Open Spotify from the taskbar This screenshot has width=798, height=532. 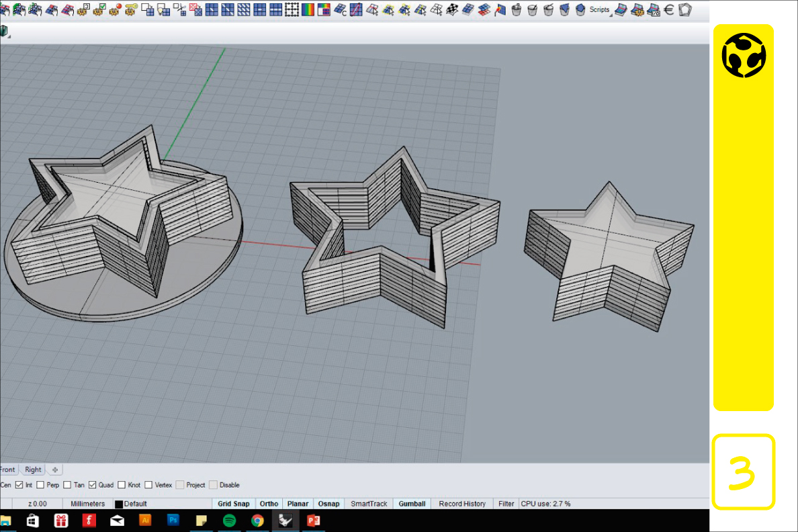pos(229,521)
